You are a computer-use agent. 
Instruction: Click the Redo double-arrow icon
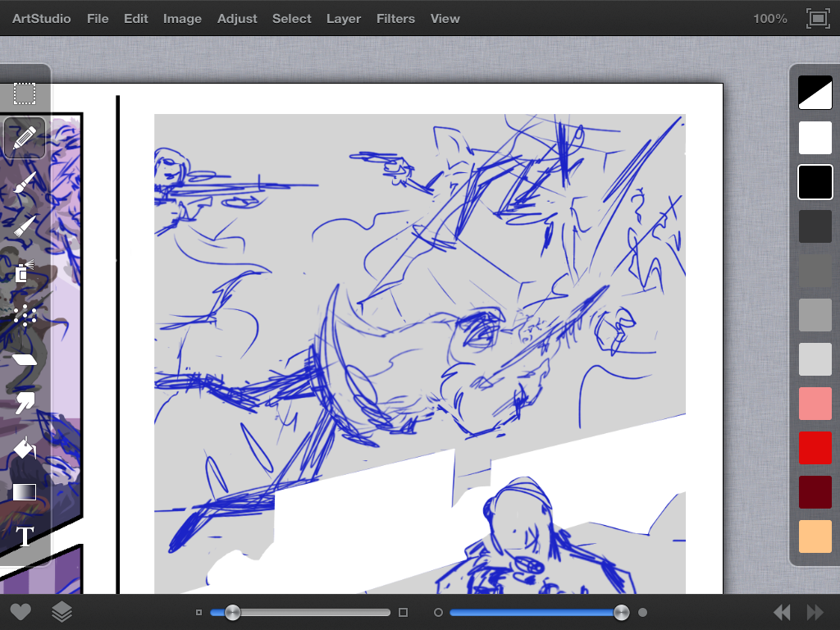tap(815, 612)
